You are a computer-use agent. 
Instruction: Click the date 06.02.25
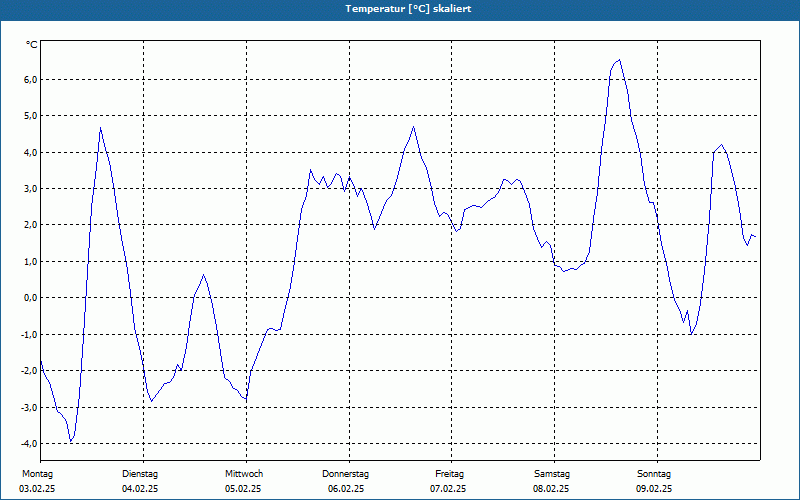tap(346, 489)
